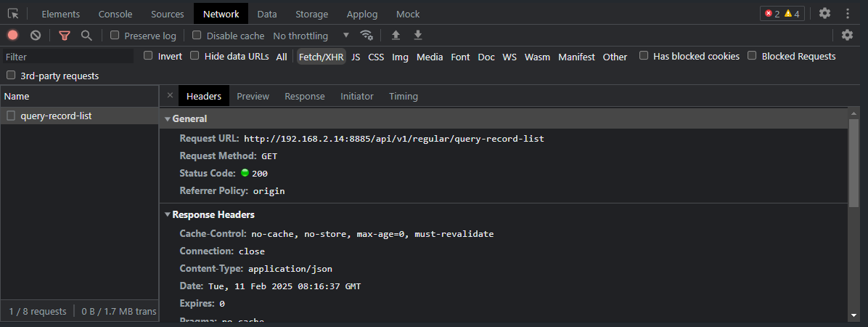Click the Filter text input
The height and width of the screenshot is (327, 868).
[68, 57]
